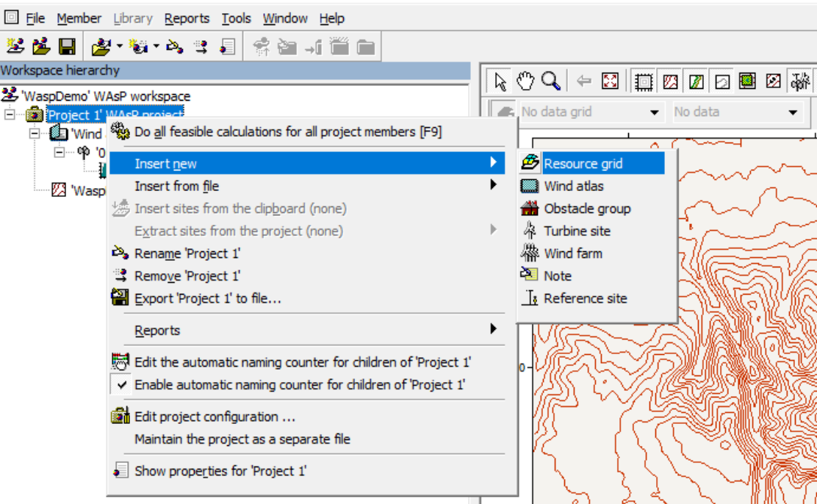817x504 pixels.
Task: Select the 'Wasp map tree item
Action: tap(87, 190)
